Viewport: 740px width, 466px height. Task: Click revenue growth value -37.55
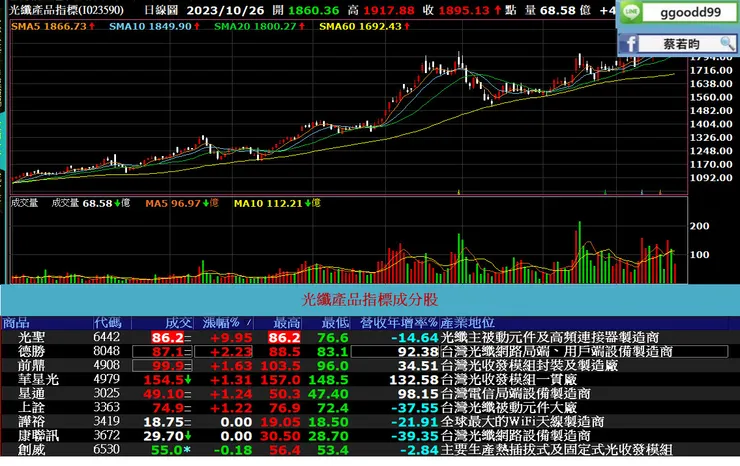point(415,408)
